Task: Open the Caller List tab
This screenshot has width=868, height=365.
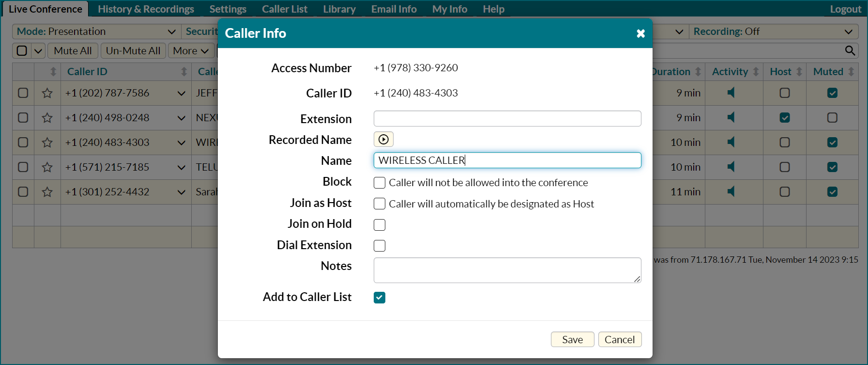Action: [285, 9]
